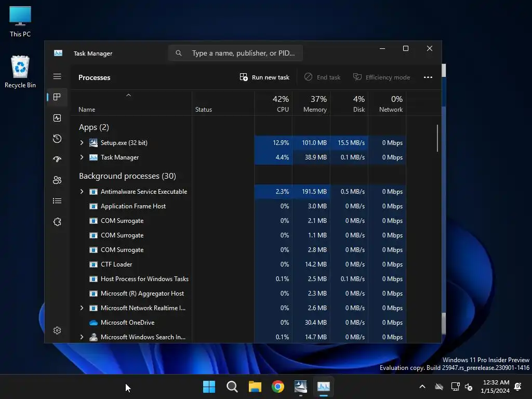The width and height of the screenshot is (532, 399).
Task: Open the date and time clock flyout
Action: point(495,387)
